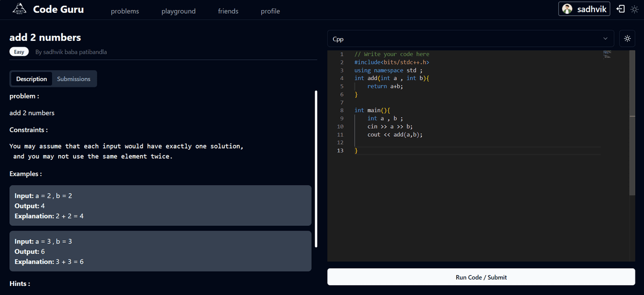Click the problem description scrollbar
This screenshot has width=644, height=295.
[316, 169]
